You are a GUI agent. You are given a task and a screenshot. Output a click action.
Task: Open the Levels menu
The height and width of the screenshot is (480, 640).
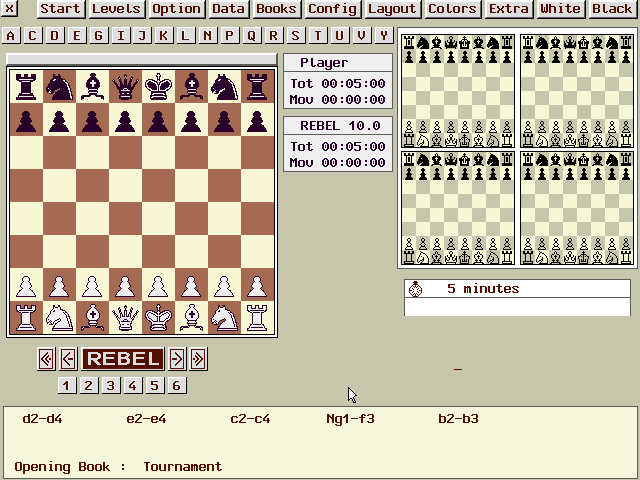116,9
